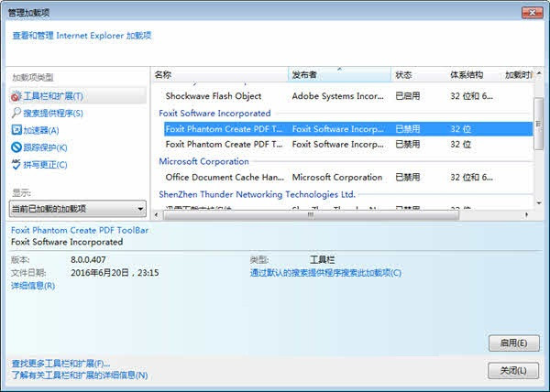Click the spelling correction ABC icon
The height and width of the screenshot is (392, 550).
(16, 164)
